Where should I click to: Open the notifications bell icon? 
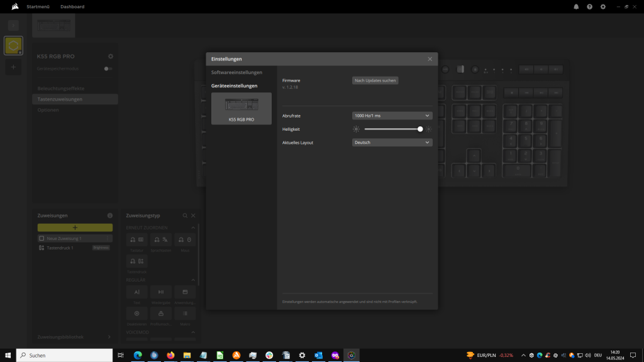[576, 6]
